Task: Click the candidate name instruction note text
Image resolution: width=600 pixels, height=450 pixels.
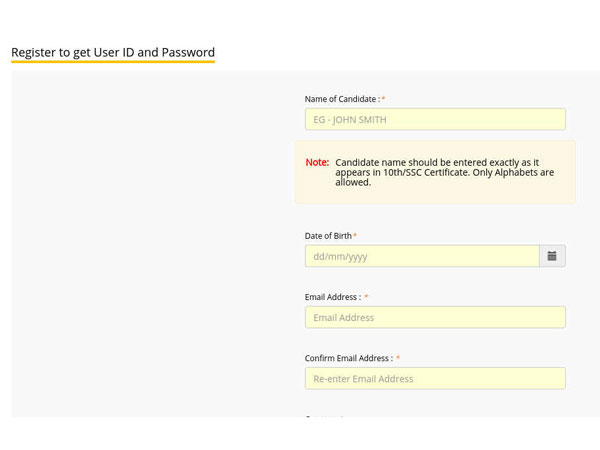Action: [445, 172]
